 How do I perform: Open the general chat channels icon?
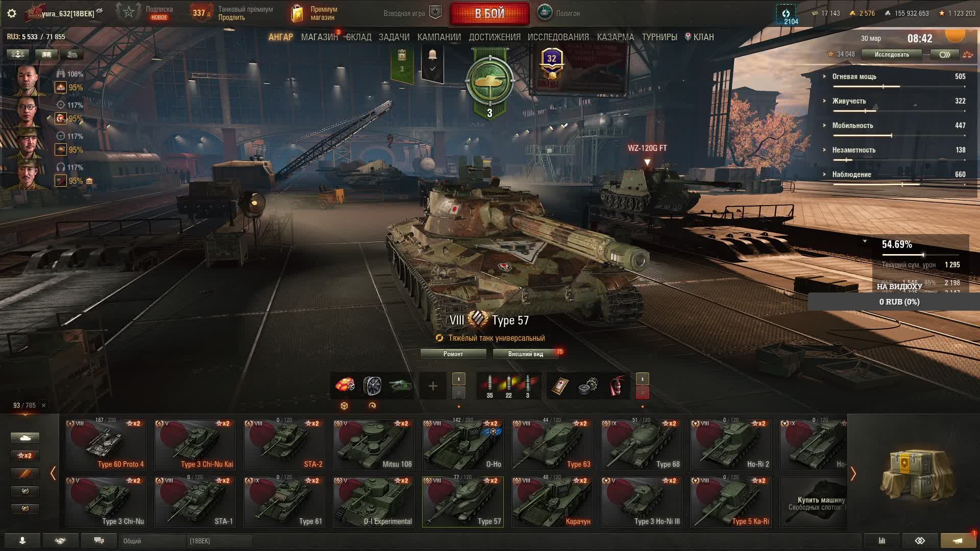pos(99,541)
